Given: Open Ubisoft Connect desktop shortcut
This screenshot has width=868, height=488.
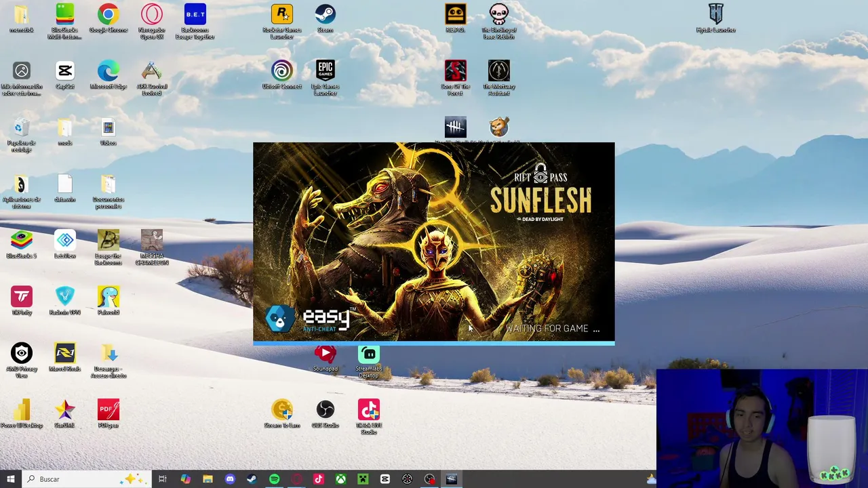Looking at the screenshot, I should pos(282,75).
